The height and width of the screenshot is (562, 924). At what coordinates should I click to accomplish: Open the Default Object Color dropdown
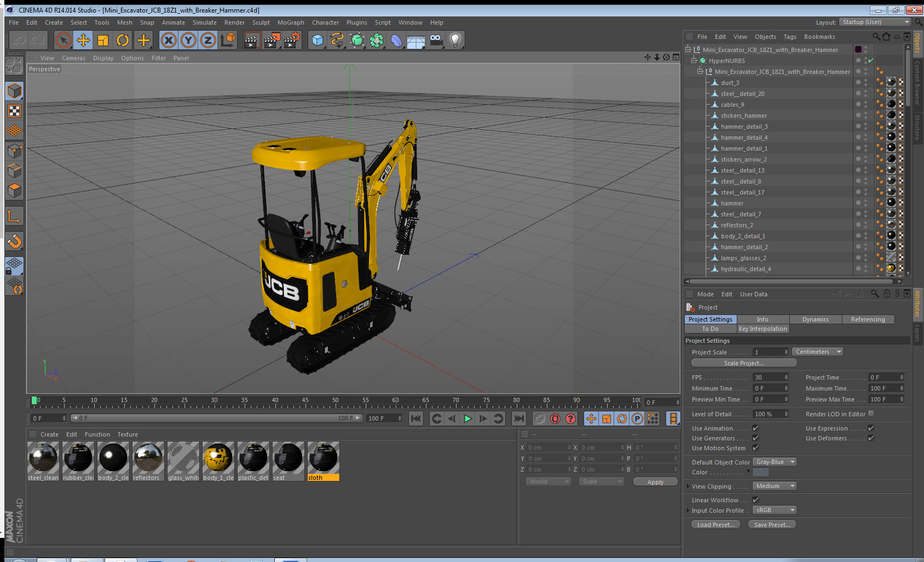click(x=775, y=462)
